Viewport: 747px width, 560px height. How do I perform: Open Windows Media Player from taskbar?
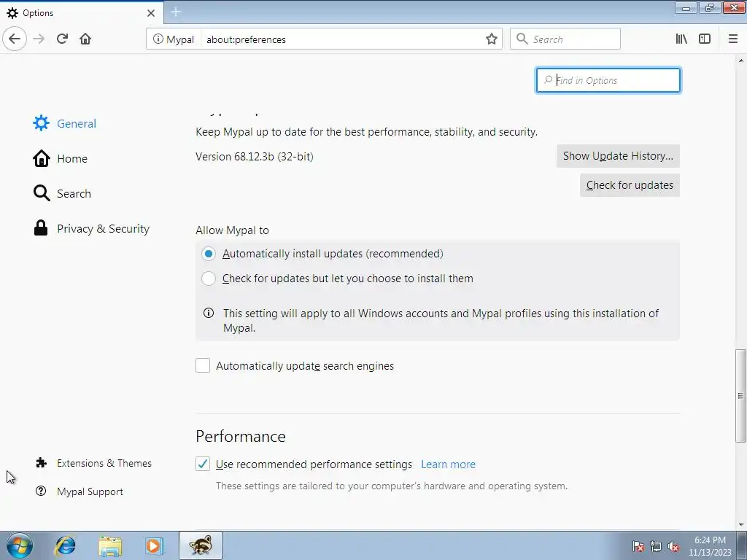[155, 545]
